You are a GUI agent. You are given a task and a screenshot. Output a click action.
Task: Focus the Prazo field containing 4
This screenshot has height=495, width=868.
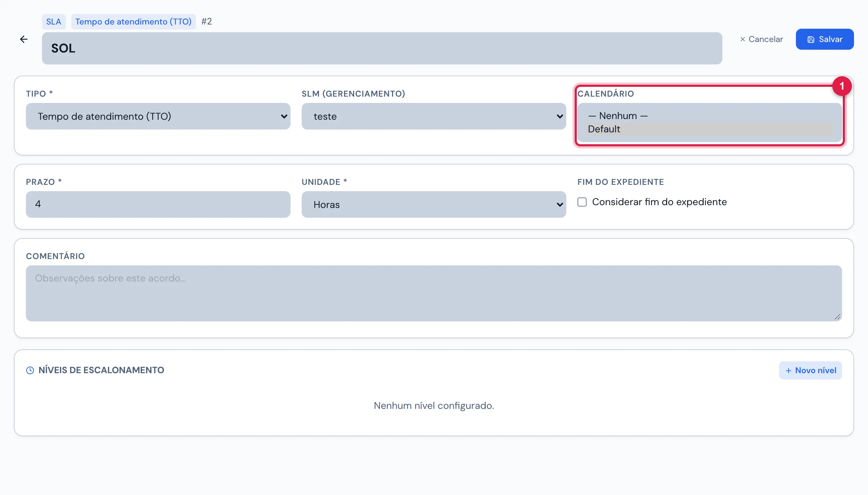click(158, 204)
